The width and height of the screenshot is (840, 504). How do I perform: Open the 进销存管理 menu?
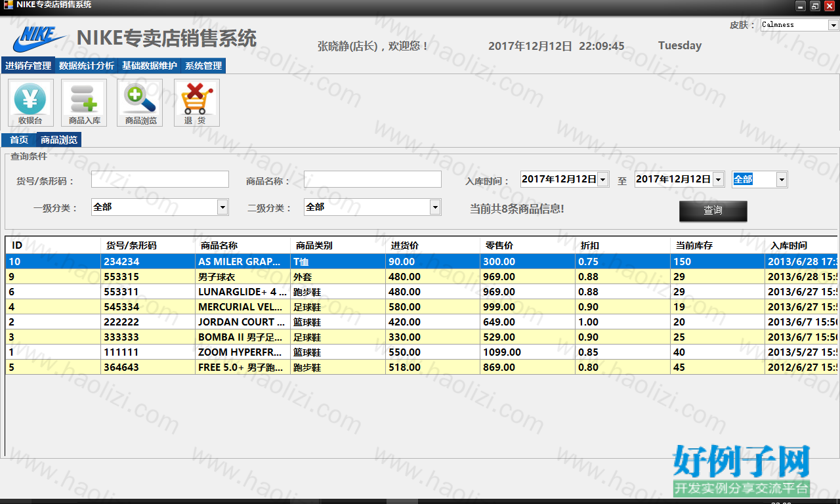point(28,66)
